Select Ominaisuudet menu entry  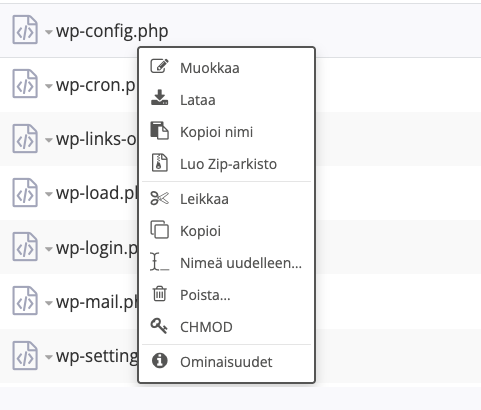227,362
